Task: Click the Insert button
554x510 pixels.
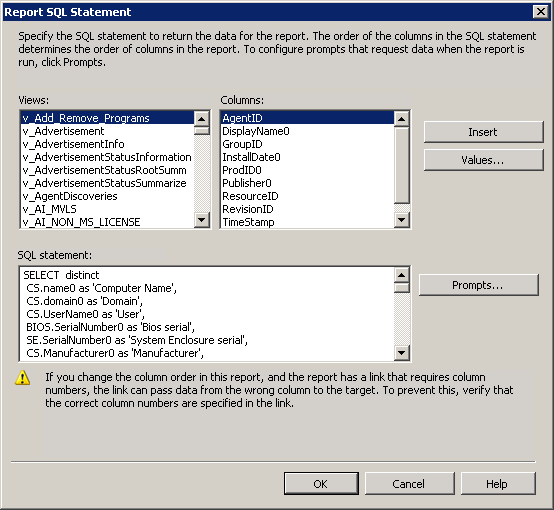Action: (x=483, y=132)
